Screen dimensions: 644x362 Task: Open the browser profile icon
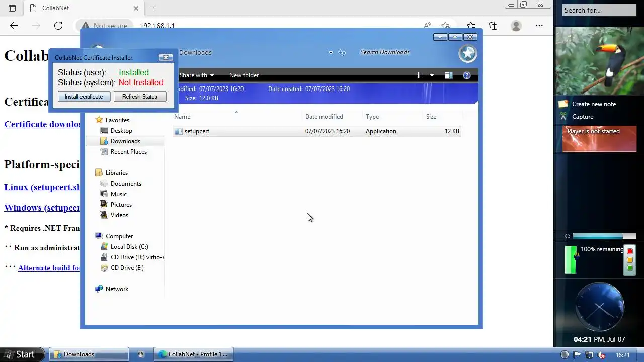tap(516, 26)
